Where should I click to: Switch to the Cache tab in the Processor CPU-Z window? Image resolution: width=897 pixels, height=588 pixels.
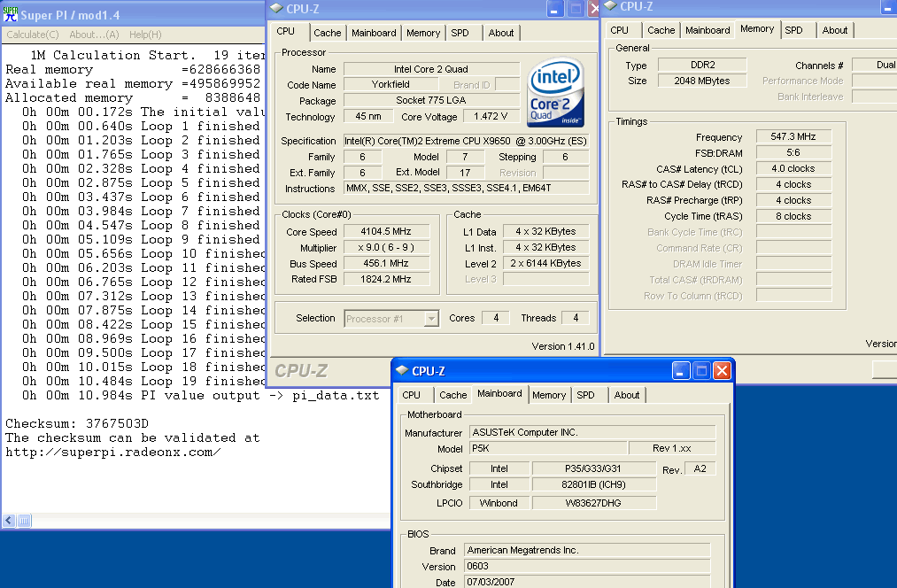click(328, 33)
